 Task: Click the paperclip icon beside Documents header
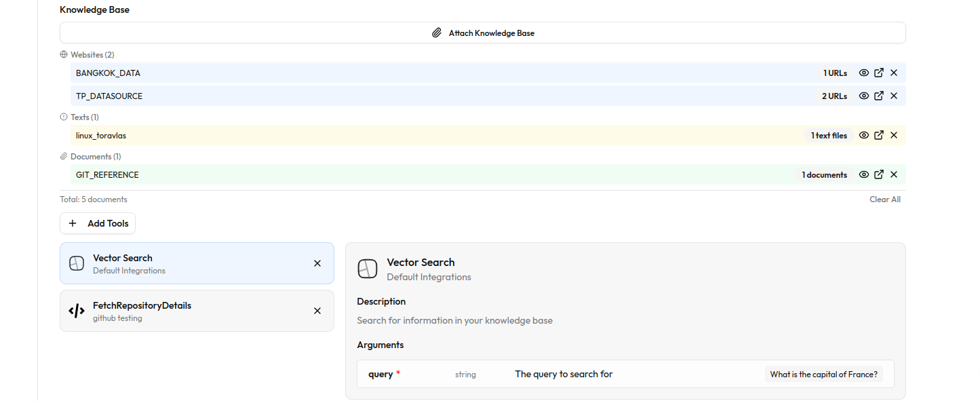point(63,156)
